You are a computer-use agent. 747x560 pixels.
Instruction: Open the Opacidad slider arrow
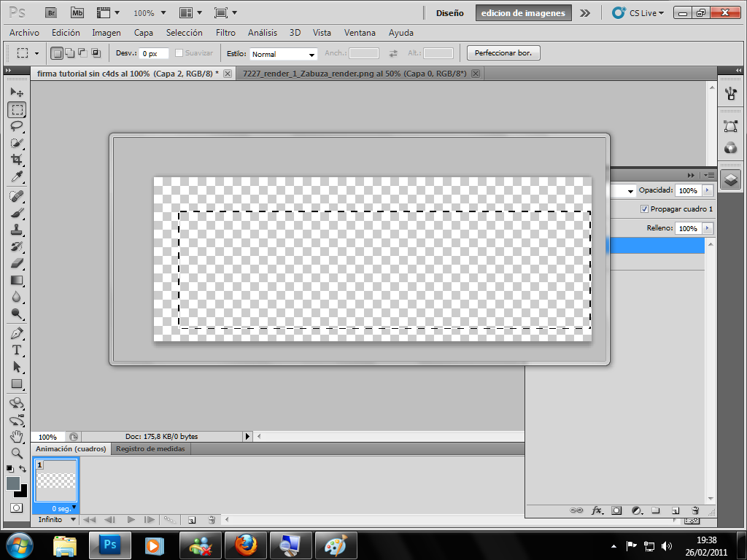[x=708, y=190]
